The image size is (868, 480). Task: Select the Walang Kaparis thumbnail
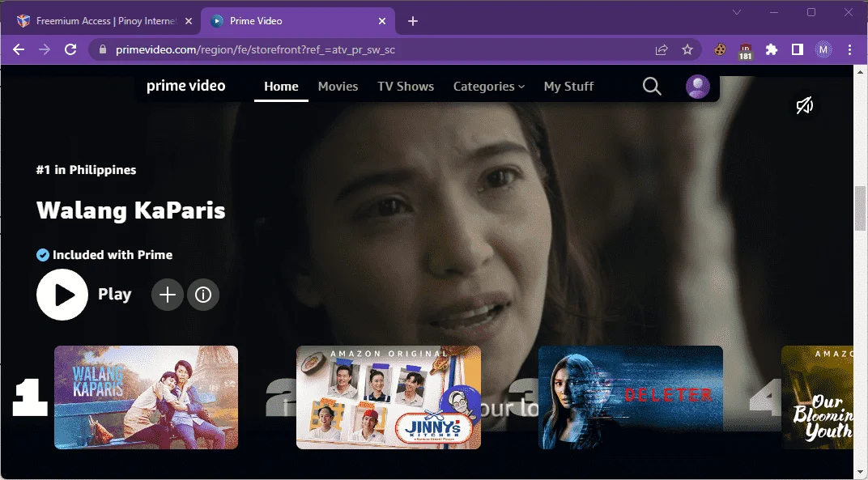(146, 397)
